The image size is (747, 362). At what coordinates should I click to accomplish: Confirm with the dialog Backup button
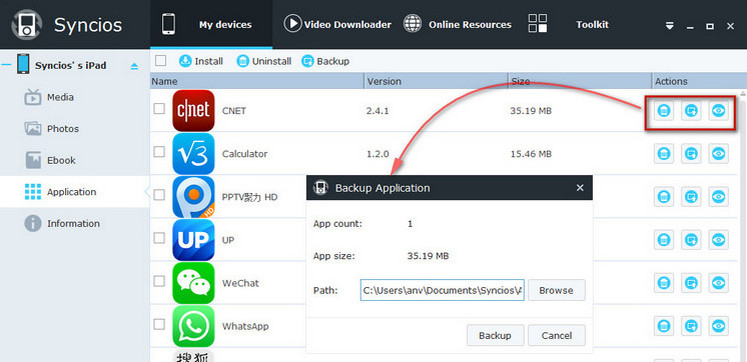pyautogui.click(x=495, y=335)
